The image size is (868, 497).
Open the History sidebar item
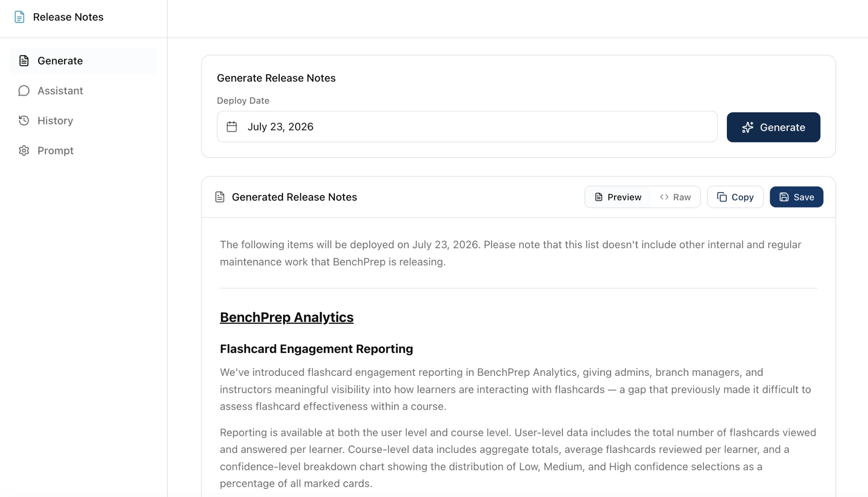pos(83,120)
